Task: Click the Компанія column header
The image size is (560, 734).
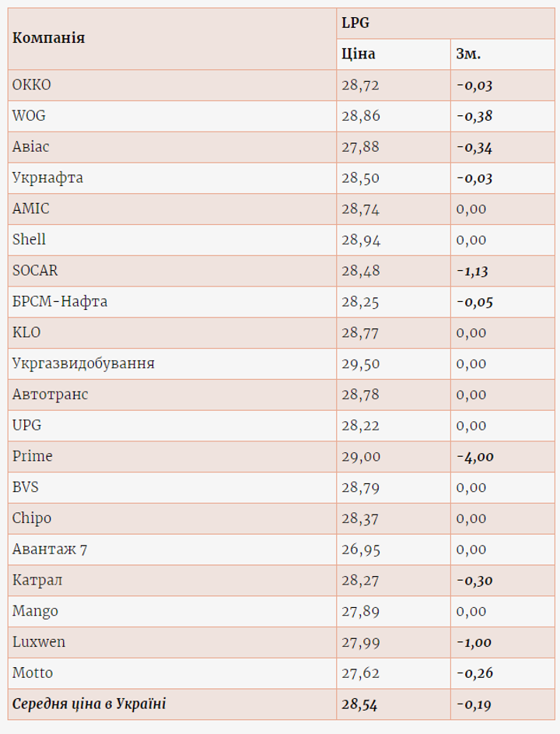Action: tap(49, 38)
